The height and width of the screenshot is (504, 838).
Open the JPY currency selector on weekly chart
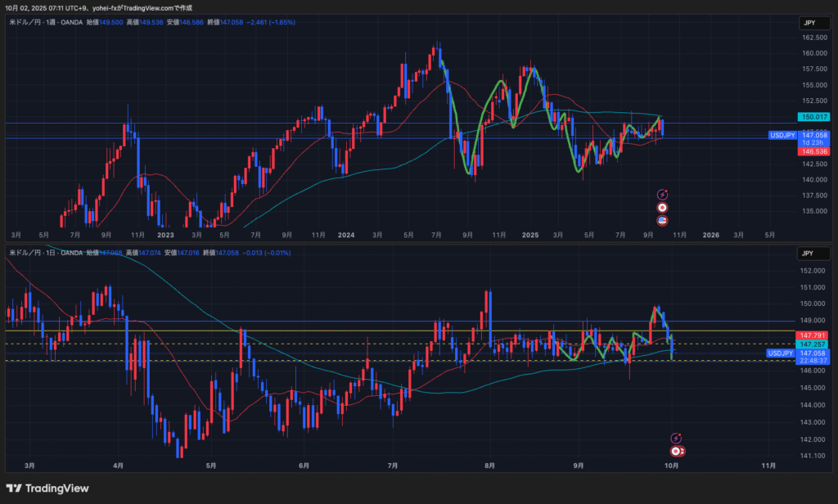[809, 24]
